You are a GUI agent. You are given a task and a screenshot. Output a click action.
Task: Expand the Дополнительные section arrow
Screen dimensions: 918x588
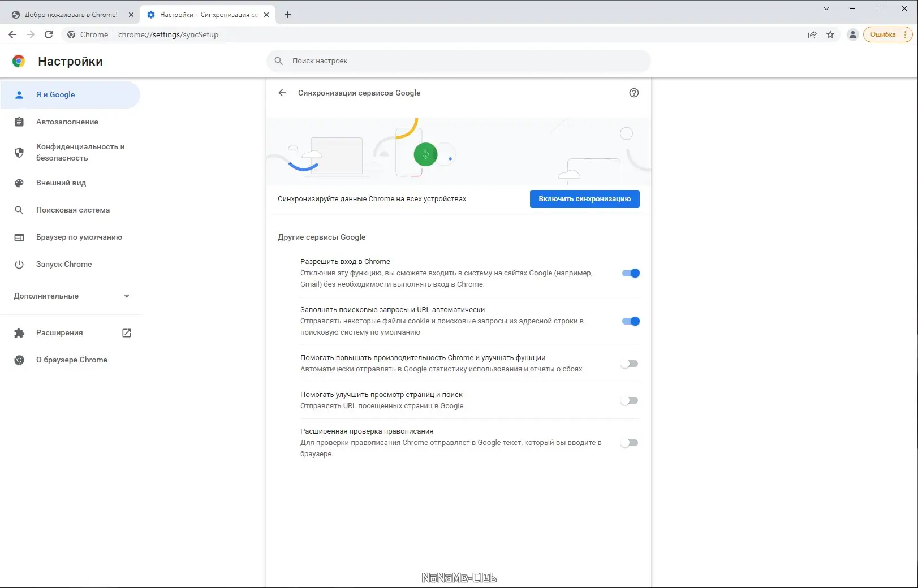[126, 296]
